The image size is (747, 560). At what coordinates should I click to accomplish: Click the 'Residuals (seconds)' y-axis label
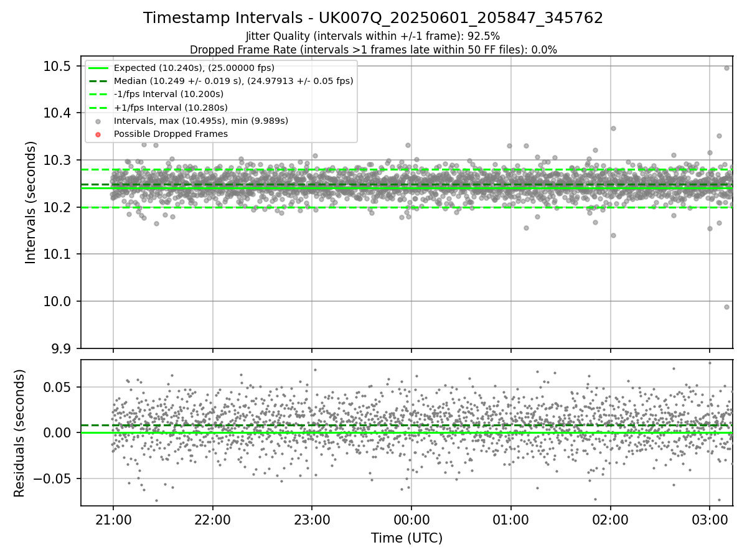coord(19,433)
